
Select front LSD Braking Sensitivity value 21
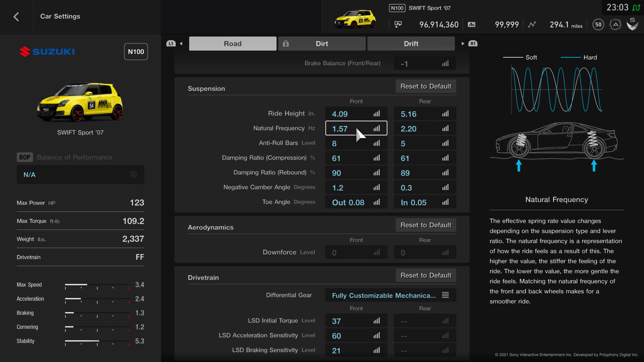click(356, 350)
